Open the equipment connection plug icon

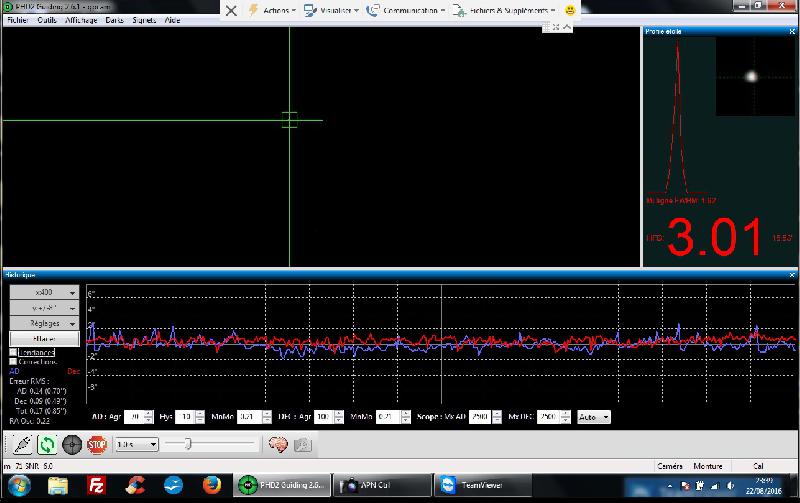22,444
